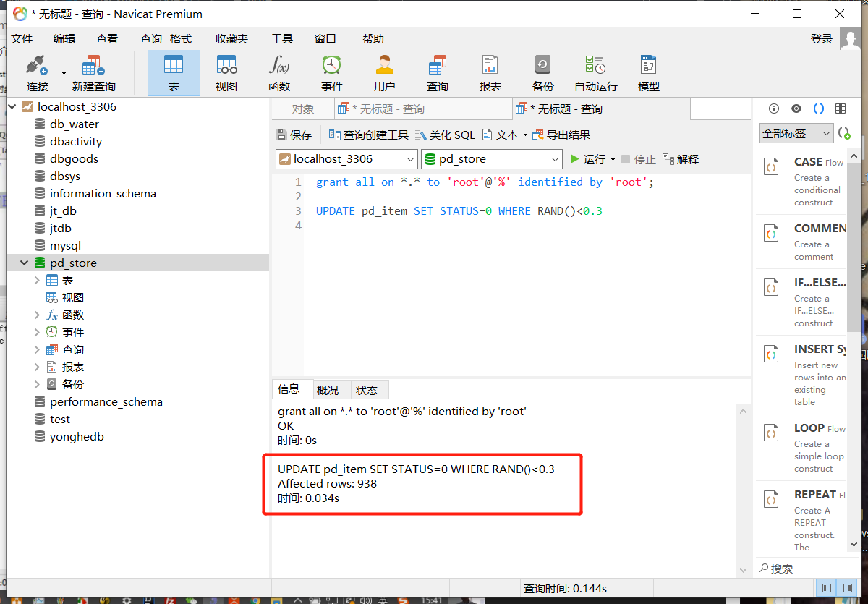Show the info panel icon (i)
The height and width of the screenshot is (604, 868).
(x=774, y=109)
